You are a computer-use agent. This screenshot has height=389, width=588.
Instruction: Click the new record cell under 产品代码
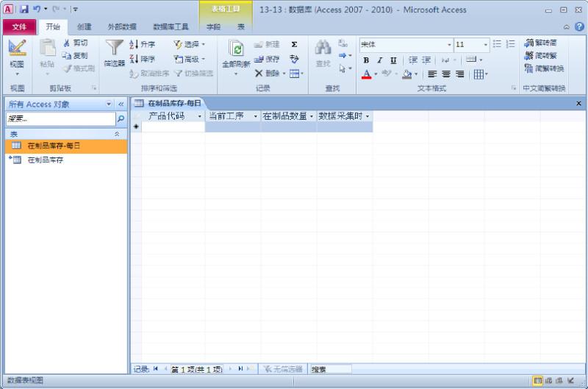[173, 126]
